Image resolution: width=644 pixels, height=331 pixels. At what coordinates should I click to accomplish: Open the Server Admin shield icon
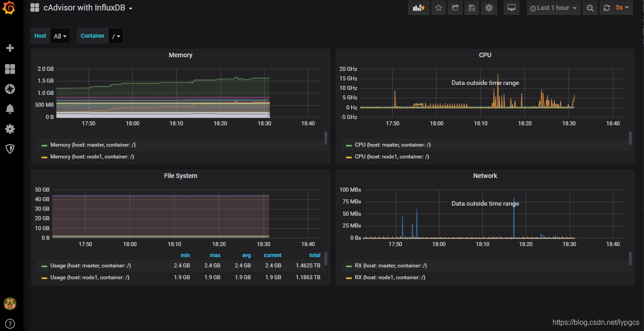click(10, 148)
